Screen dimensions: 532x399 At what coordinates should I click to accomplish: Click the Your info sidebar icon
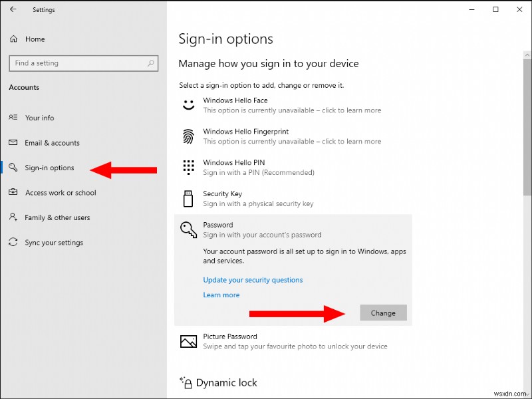[13, 118]
